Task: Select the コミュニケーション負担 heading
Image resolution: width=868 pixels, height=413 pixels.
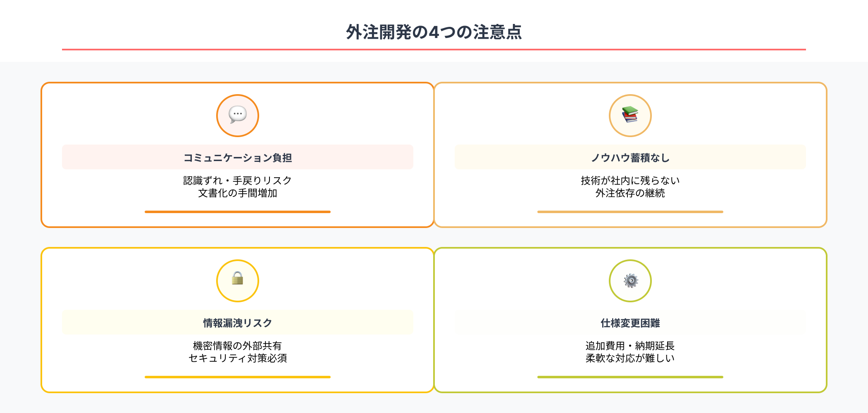Action: [x=238, y=158]
